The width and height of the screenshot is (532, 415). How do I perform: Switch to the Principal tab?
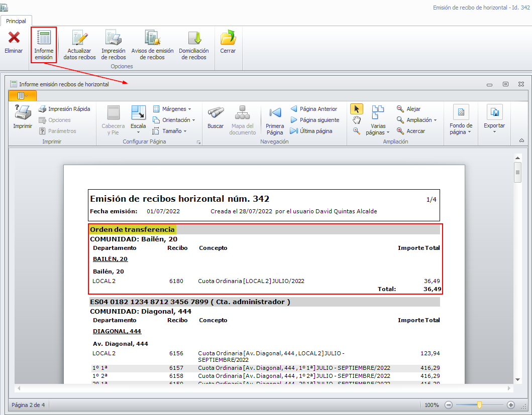pos(16,21)
